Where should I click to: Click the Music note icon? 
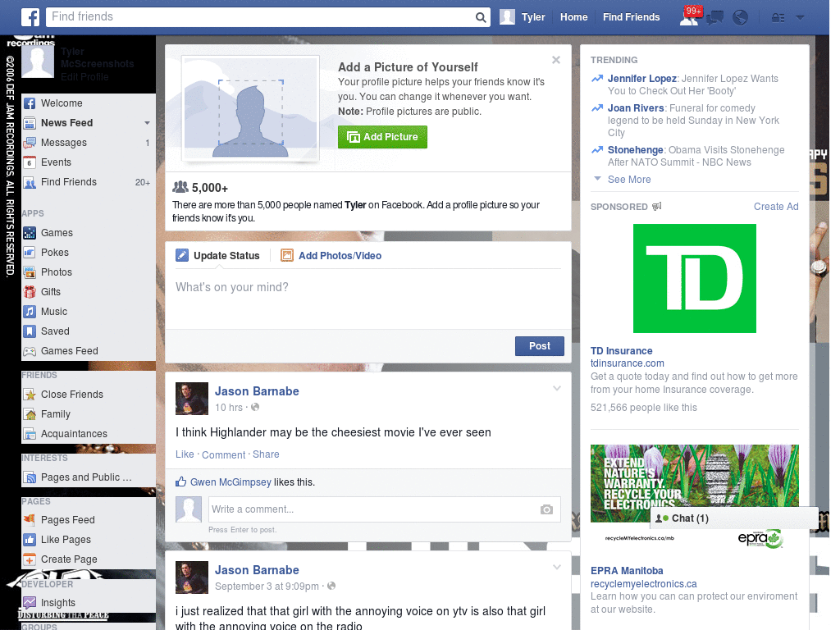coord(30,312)
